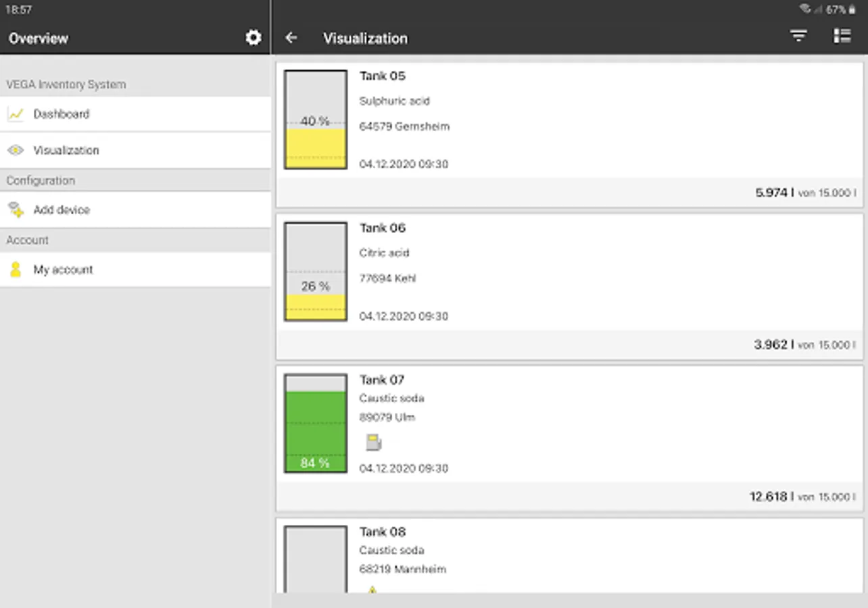
Task: Select Add device menu entry
Action: (x=135, y=210)
